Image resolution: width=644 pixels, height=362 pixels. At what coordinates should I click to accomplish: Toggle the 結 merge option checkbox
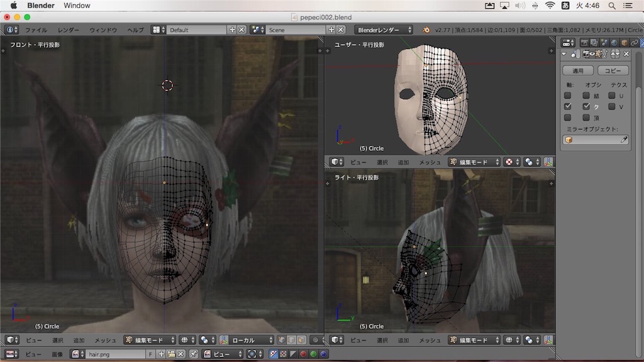click(x=586, y=96)
